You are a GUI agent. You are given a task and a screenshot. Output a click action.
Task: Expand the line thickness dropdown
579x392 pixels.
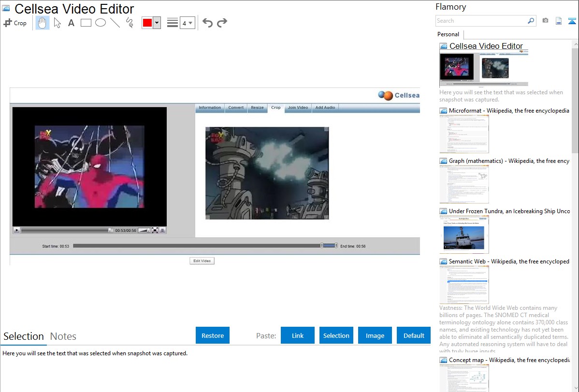pyautogui.click(x=188, y=23)
